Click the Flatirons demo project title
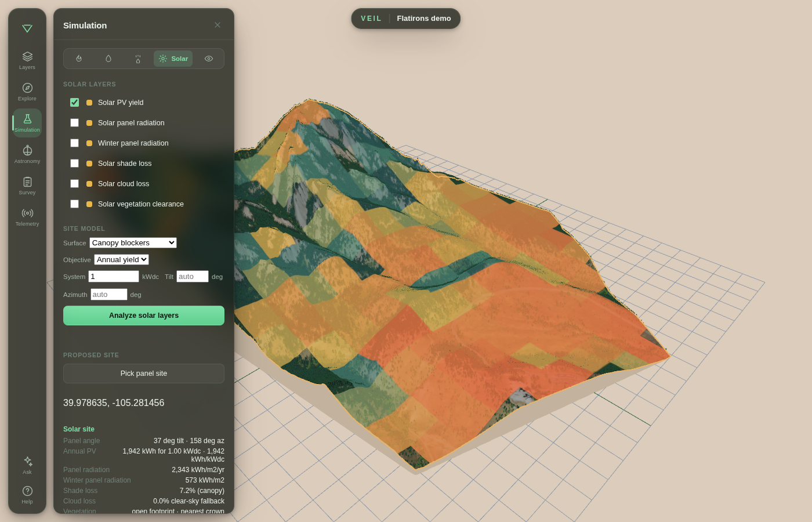Screen dimensions: 812x522 coord(424,19)
